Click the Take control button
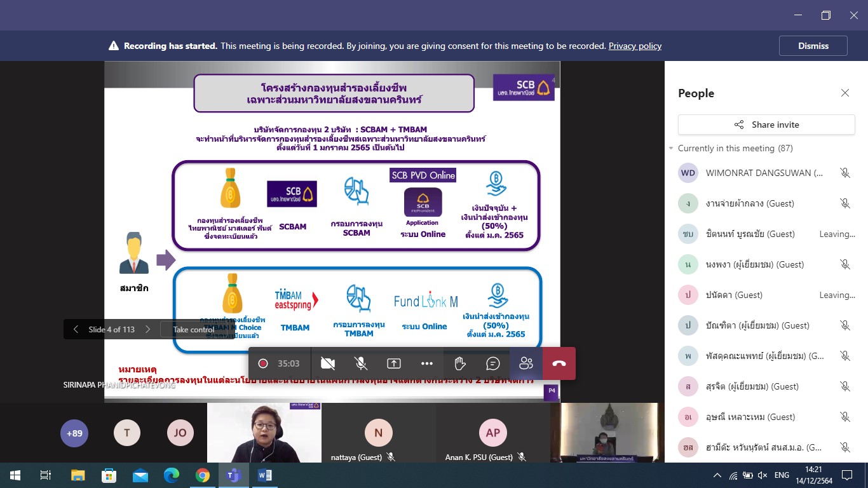868x488 pixels. [x=193, y=329]
